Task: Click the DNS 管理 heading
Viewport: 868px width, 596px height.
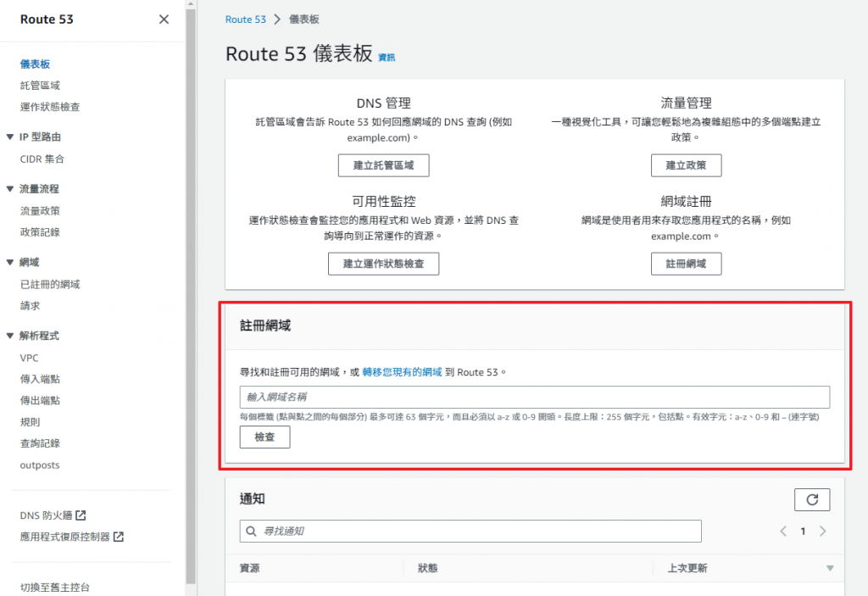Action: pyautogui.click(x=384, y=103)
